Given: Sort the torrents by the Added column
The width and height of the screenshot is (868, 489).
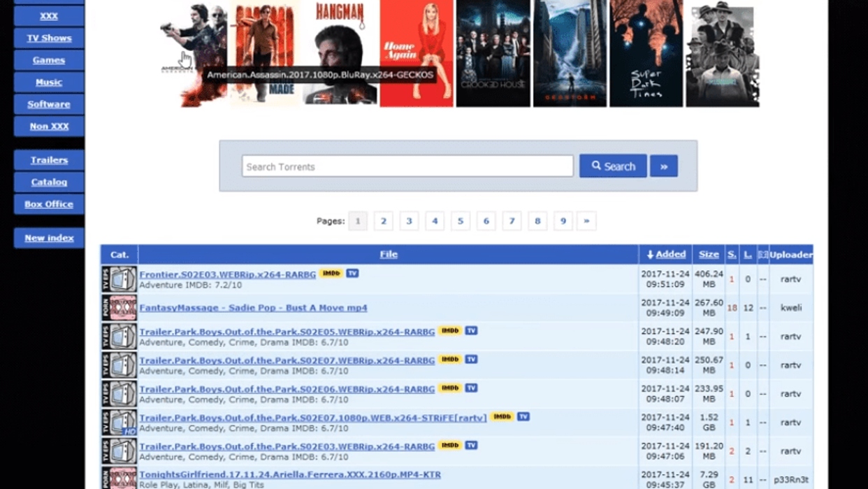Looking at the screenshot, I should pyautogui.click(x=666, y=255).
